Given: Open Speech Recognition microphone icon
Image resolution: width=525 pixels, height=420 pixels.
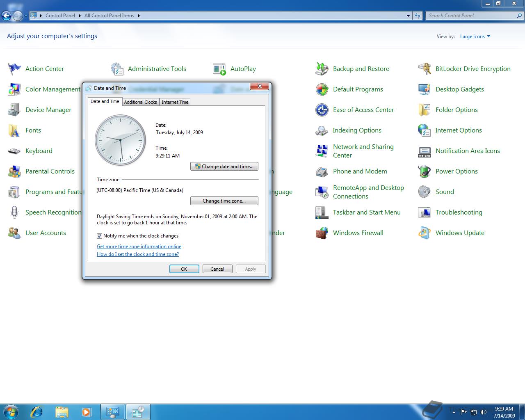Looking at the screenshot, I should pos(14,212).
